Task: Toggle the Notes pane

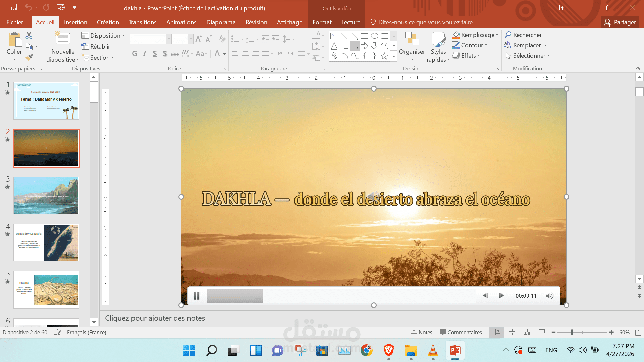Action: tap(421, 332)
